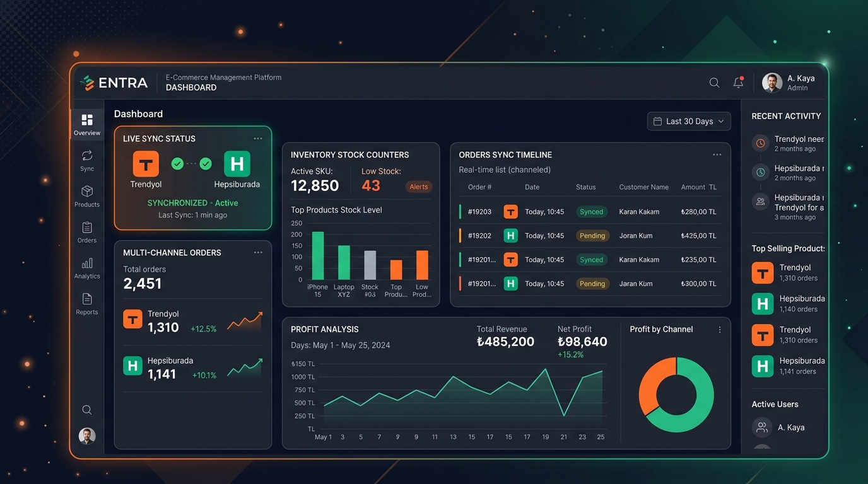The height and width of the screenshot is (484, 868).
Task: Open the Last 30 Days dropdown
Action: [689, 121]
